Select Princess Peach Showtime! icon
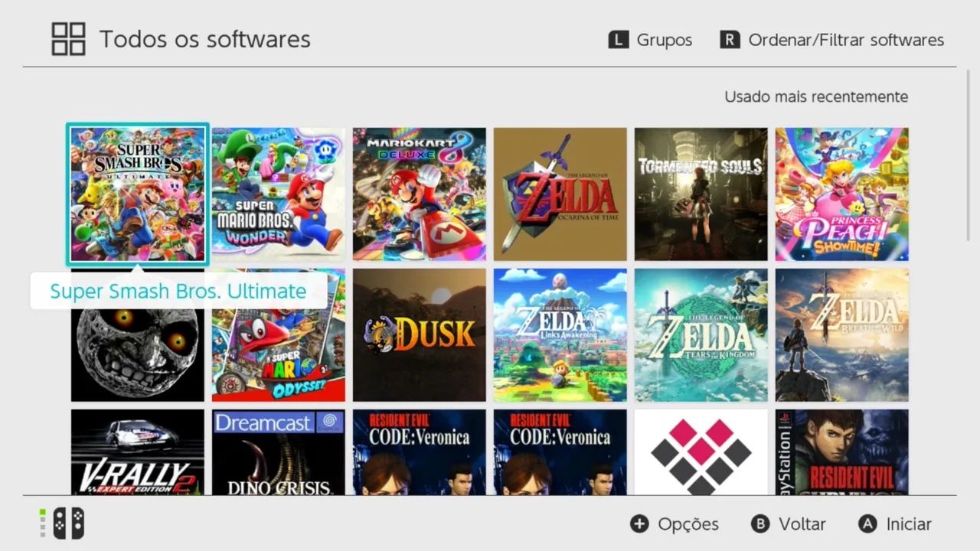This screenshot has width=980, height=551. point(842,194)
